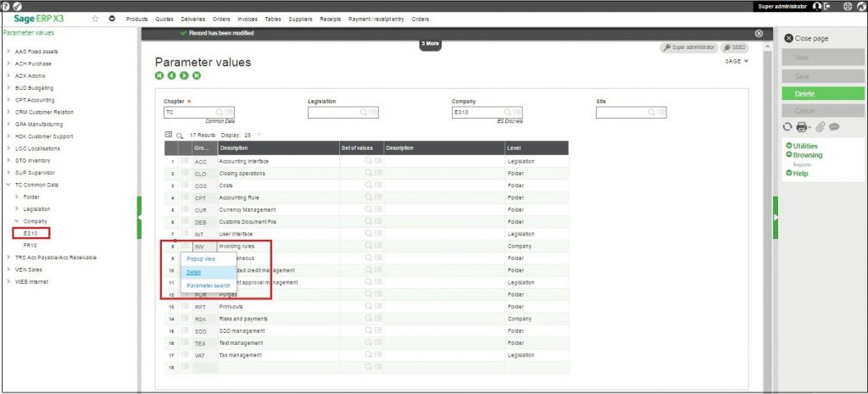Viewport: 868px width, 394px height.
Task: Click the Legislation field magnifier icon
Action: (364, 113)
